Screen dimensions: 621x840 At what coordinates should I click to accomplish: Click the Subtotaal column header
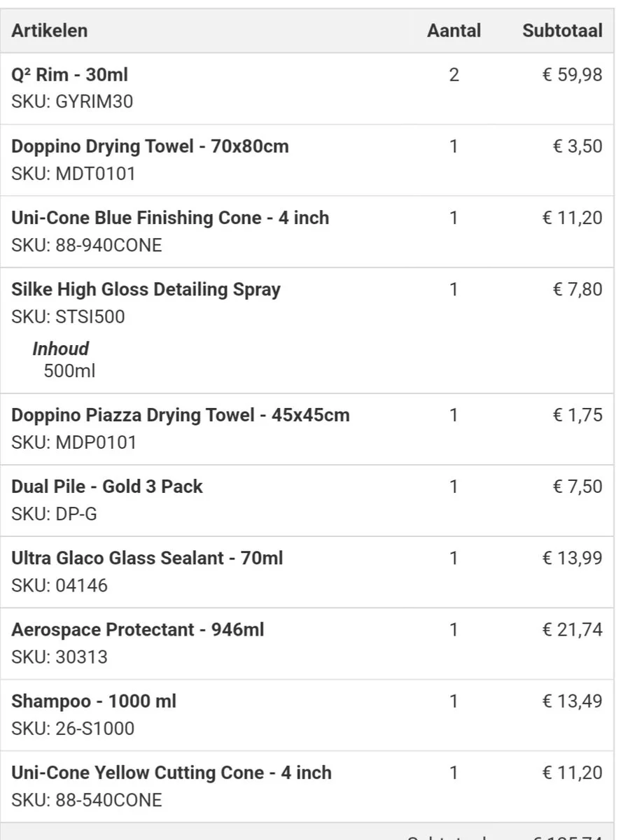click(562, 31)
